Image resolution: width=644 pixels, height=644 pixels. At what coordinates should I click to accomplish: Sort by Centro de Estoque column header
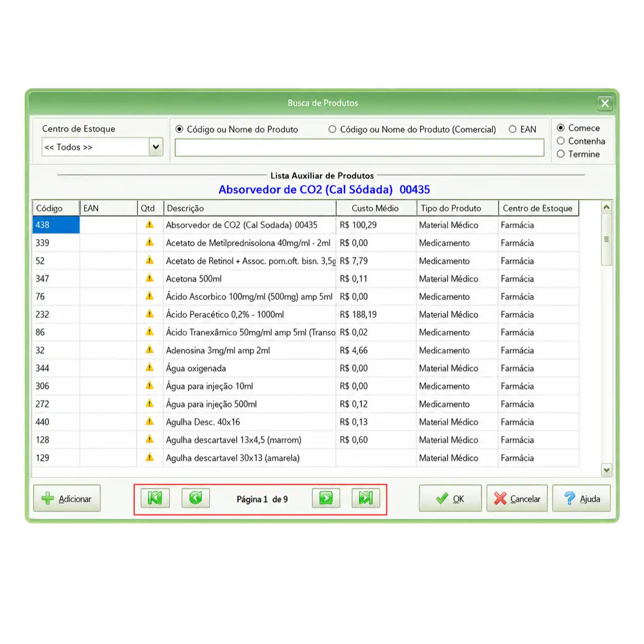point(539,208)
